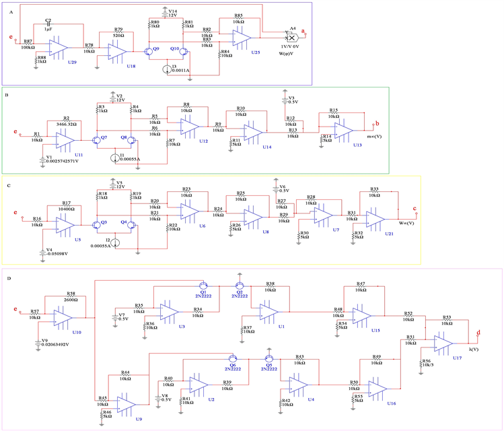Click the U9 op-amp symbol
The height and width of the screenshot is (431, 504).
pyautogui.click(x=127, y=403)
